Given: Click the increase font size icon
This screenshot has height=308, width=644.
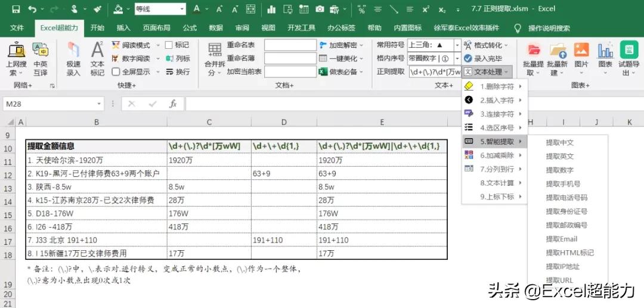Looking at the screenshot, I should pos(219,9).
